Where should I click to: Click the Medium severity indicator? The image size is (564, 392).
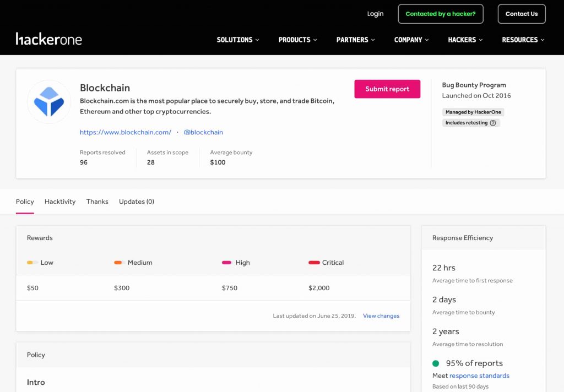pyautogui.click(x=118, y=263)
